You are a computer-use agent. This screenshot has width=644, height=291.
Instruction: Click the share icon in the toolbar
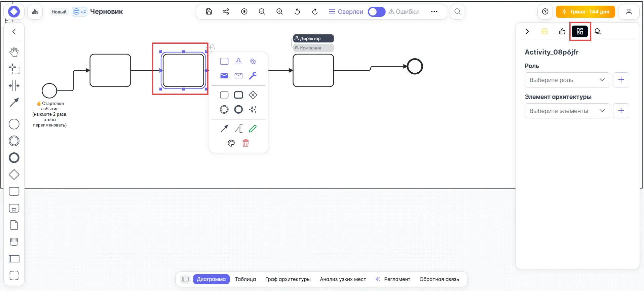226,12
